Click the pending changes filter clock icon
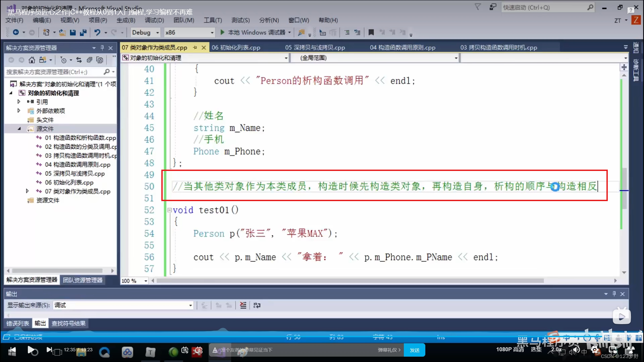 [63, 60]
